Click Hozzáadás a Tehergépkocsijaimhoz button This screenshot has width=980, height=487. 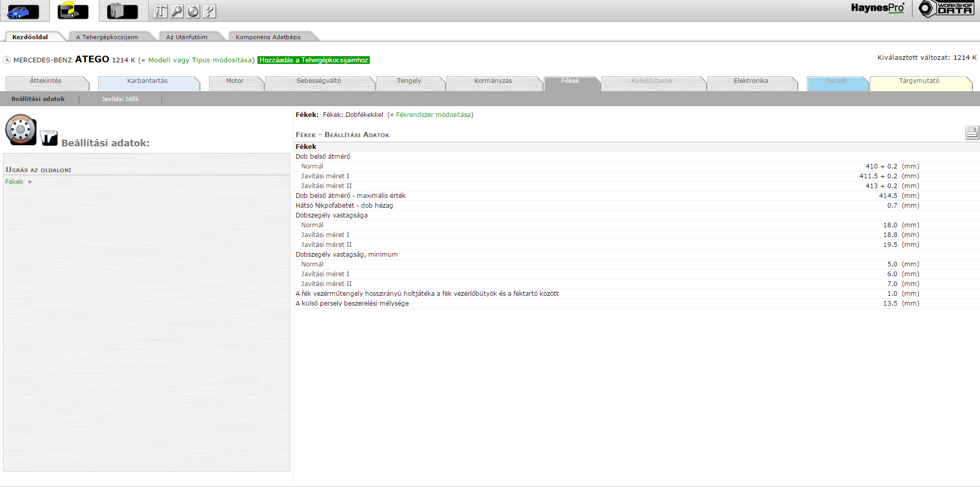(x=314, y=60)
